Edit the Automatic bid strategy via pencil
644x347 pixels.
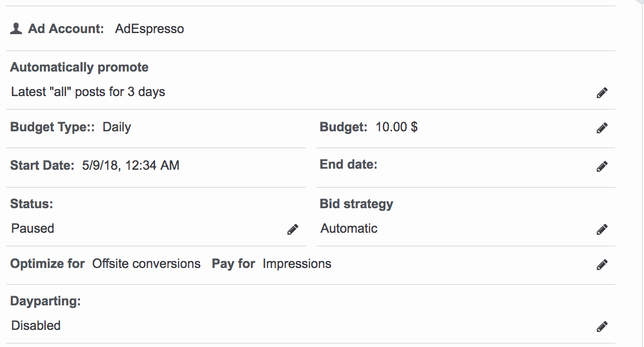[x=602, y=230]
